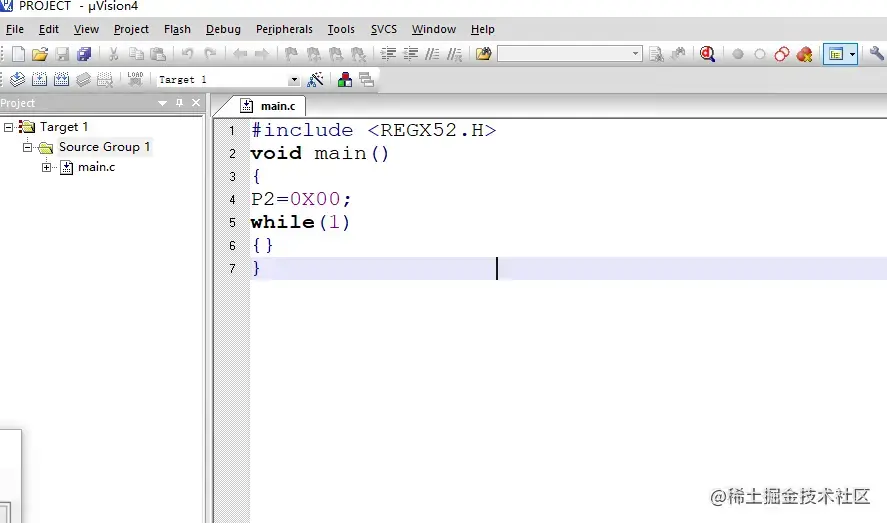Open the Project menu
Viewport: 887px width, 523px height.
click(131, 29)
